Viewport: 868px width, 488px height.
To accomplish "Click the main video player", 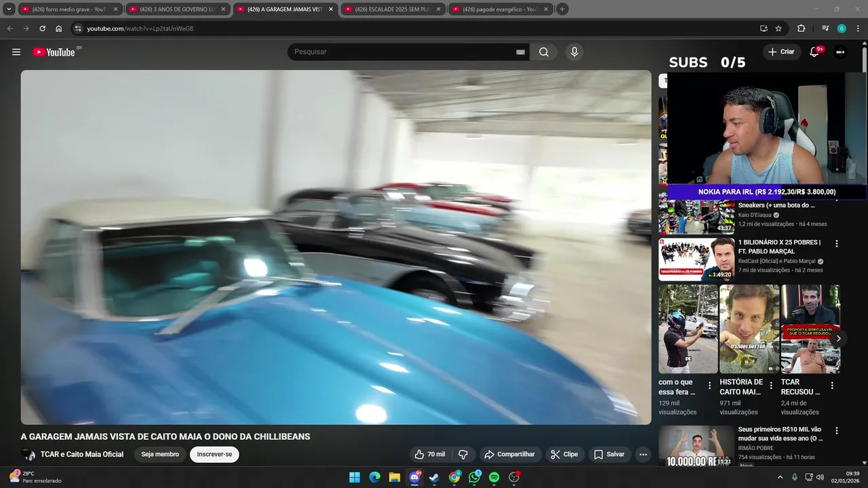I will (x=336, y=247).
